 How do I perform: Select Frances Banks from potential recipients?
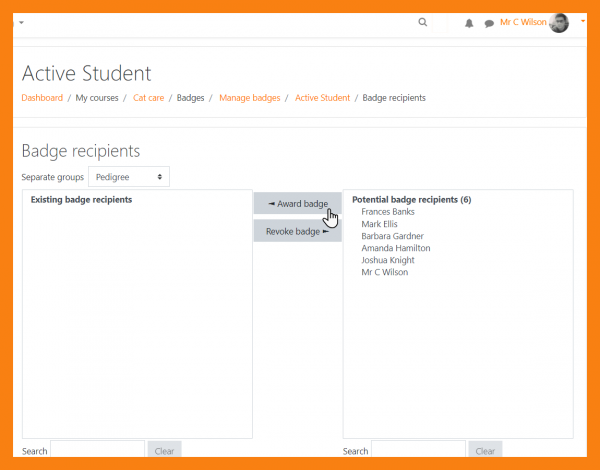click(x=388, y=212)
